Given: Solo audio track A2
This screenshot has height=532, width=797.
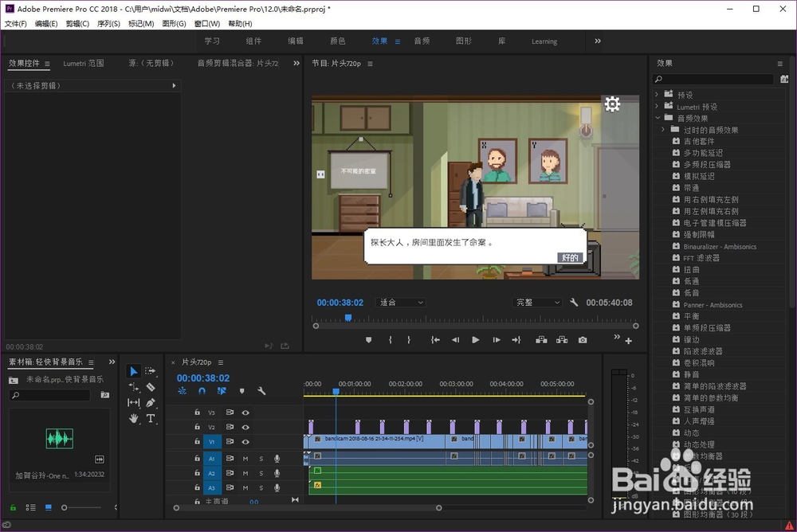Looking at the screenshot, I should tap(261, 473).
